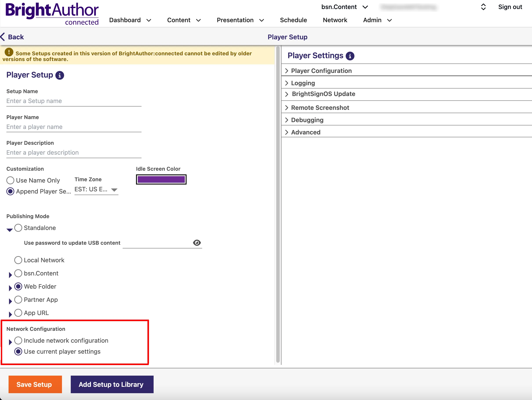The width and height of the screenshot is (532, 400).
Task: Click the Player Setup panel vertical scrollbar
Action: 278,204
